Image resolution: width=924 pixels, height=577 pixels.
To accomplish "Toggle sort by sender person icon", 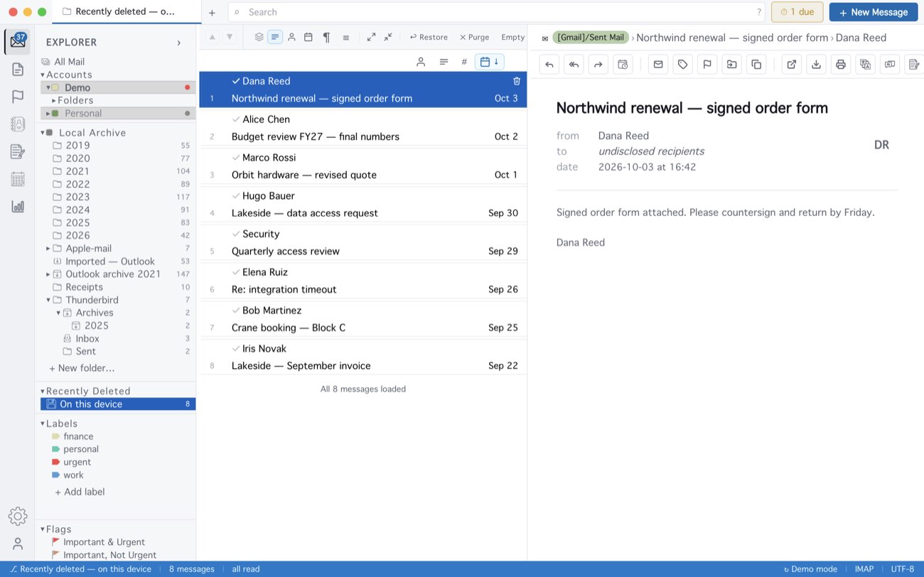I will [421, 62].
